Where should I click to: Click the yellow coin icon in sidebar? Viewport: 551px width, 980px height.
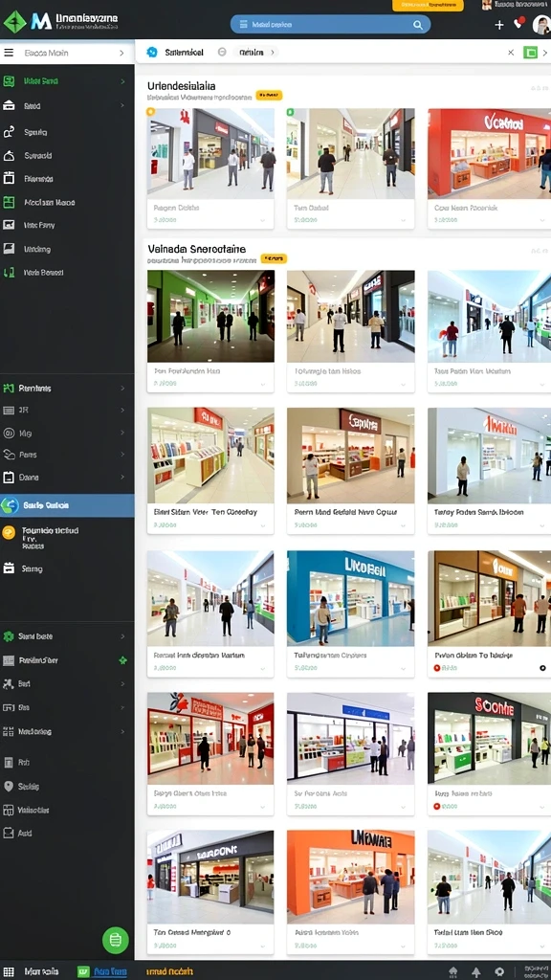click(x=9, y=532)
